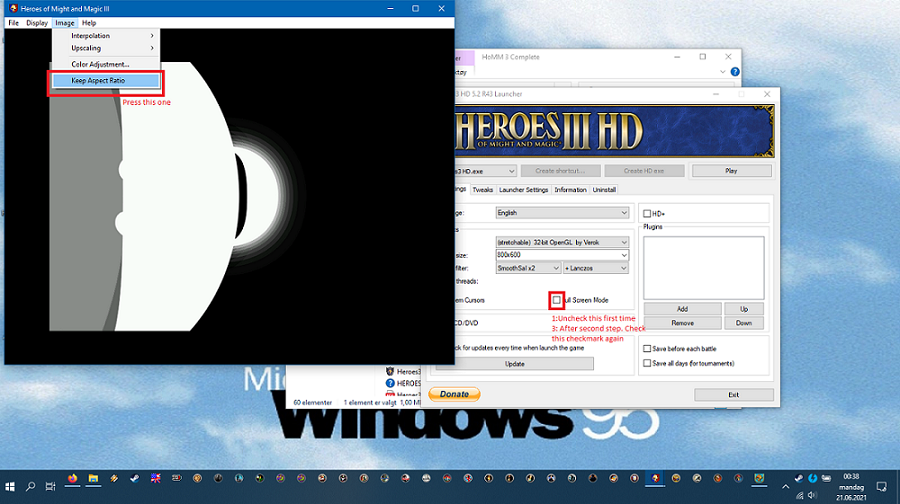Screen dimensions: 900x504
Task: Click the orange lightning taskbar icon
Action: coord(114,478)
